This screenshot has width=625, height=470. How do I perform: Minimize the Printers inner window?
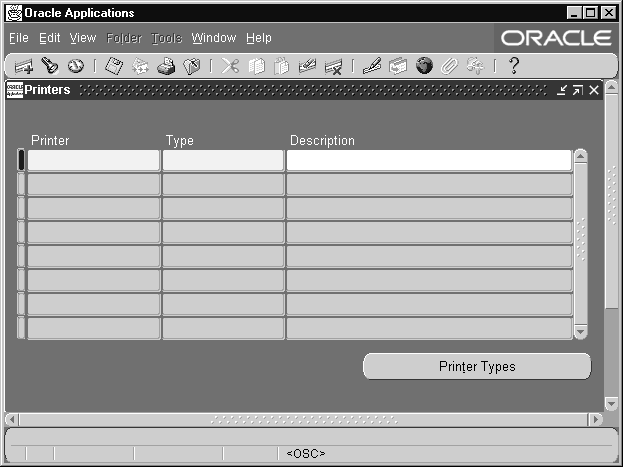562,90
